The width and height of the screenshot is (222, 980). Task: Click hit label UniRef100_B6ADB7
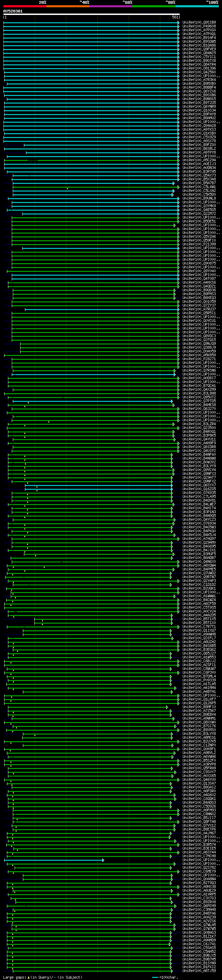(x=199, y=558)
